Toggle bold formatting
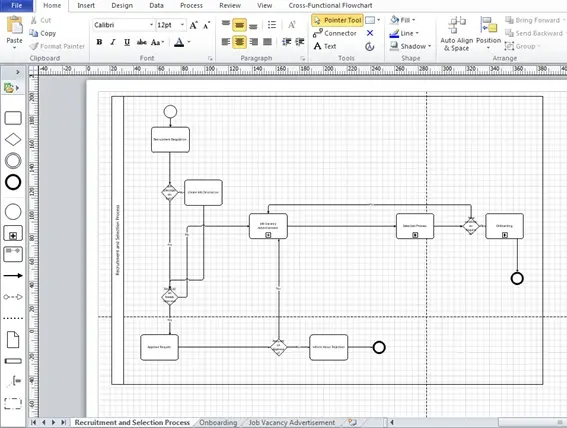This screenshot has height=428, width=567. [99, 42]
